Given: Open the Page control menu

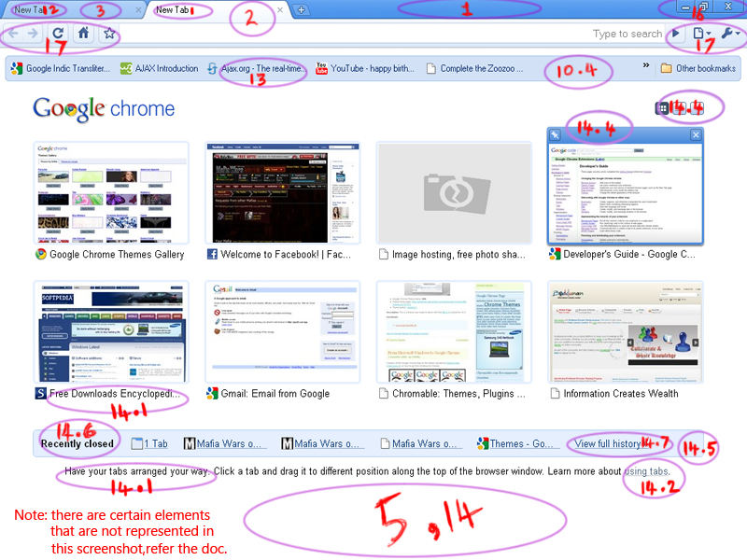Looking at the screenshot, I should [701, 34].
